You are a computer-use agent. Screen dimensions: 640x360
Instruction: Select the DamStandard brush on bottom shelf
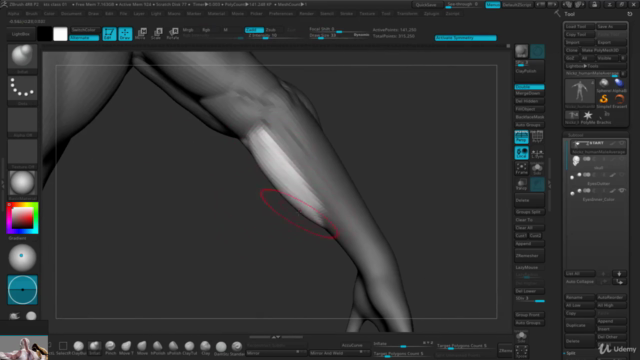point(221,347)
